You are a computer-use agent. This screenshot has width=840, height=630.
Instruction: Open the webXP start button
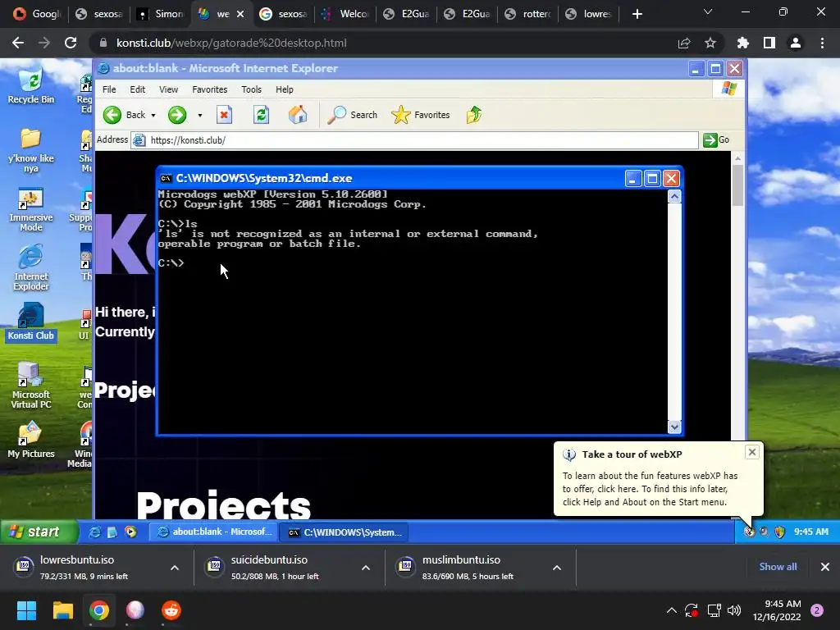38,532
